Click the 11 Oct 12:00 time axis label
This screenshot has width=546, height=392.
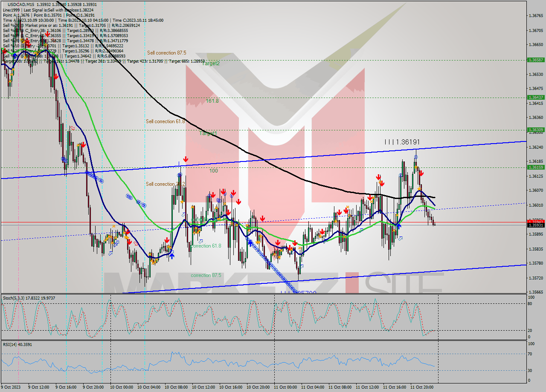click(x=368, y=387)
